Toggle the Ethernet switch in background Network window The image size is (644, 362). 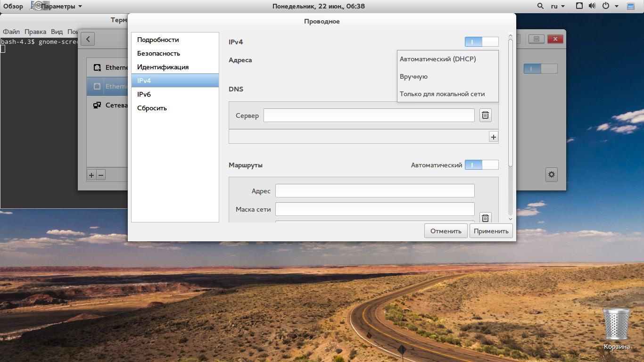(540, 69)
